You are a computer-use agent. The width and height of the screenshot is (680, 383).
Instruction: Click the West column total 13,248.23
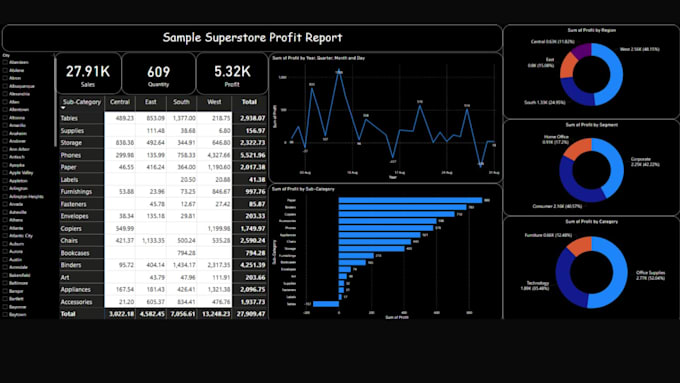[216, 314]
